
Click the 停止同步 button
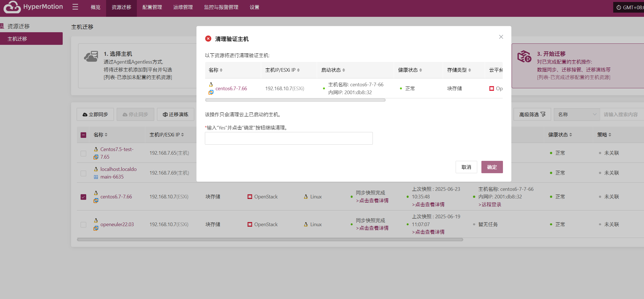pyautogui.click(x=135, y=114)
